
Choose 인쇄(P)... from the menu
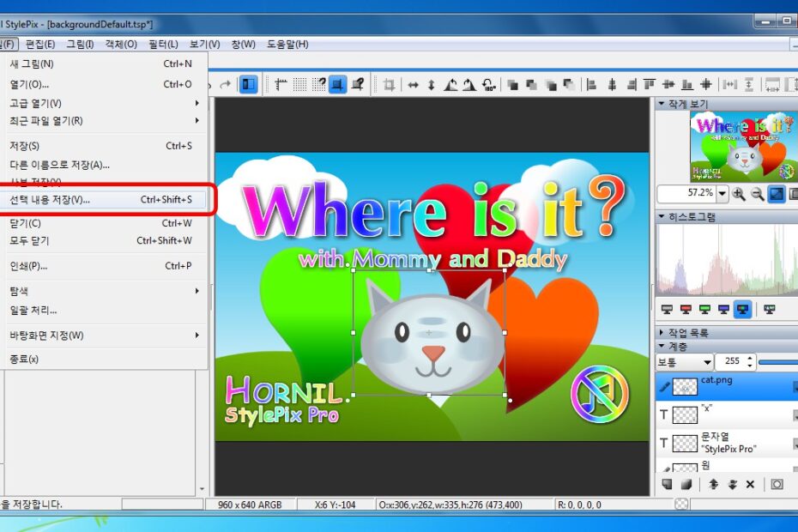pyautogui.click(x=106, y=266)
